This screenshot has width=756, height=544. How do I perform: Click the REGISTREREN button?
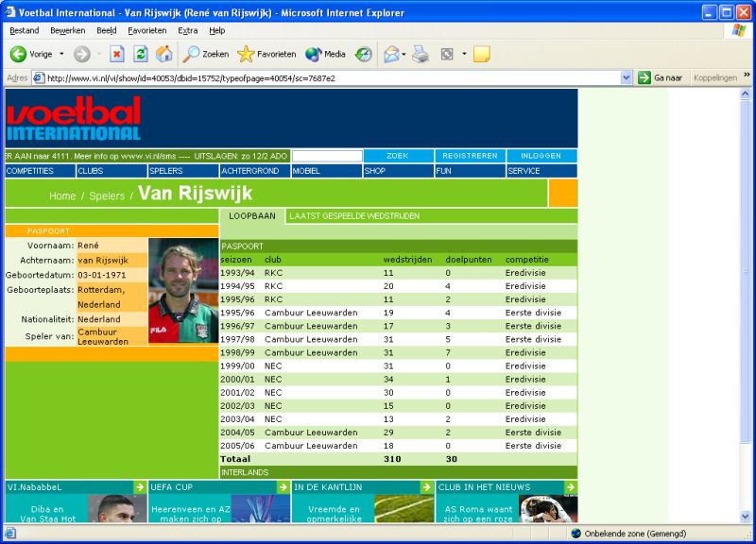[x=470, y=156]
